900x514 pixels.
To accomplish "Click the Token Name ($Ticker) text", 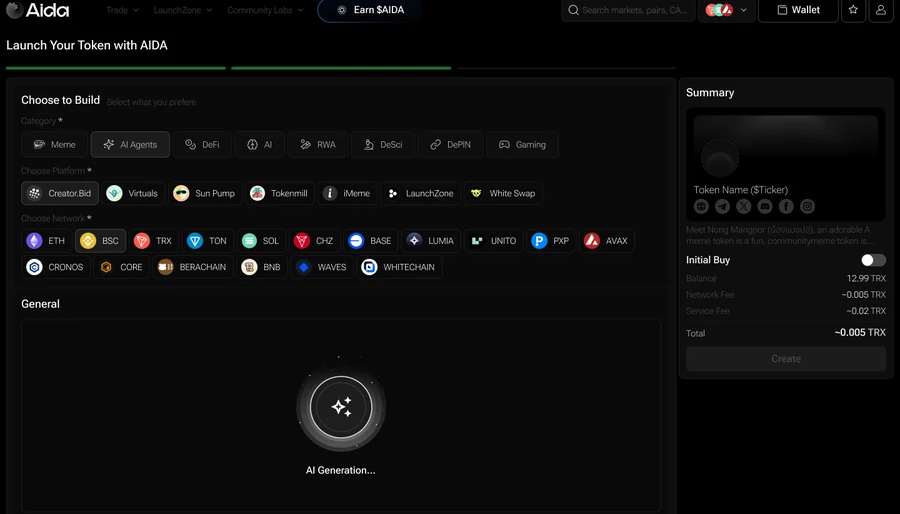I will pyautogui.click(x=740, y=189).
